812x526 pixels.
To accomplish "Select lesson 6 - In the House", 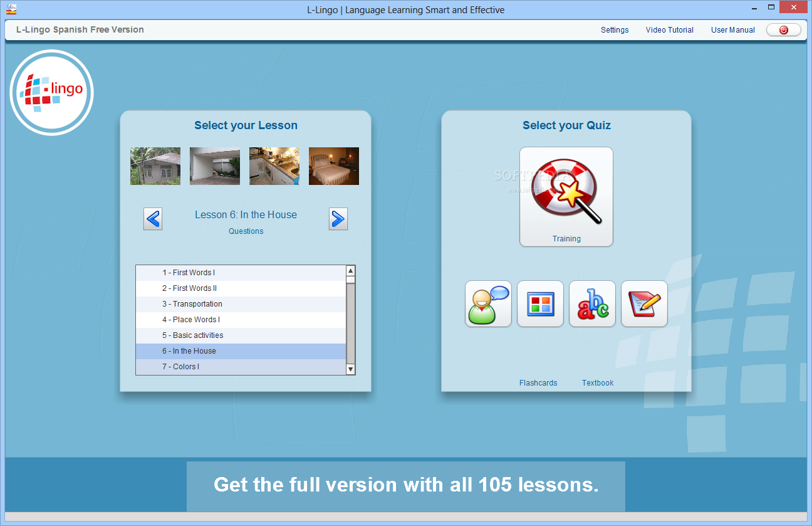I will point(241,351).
